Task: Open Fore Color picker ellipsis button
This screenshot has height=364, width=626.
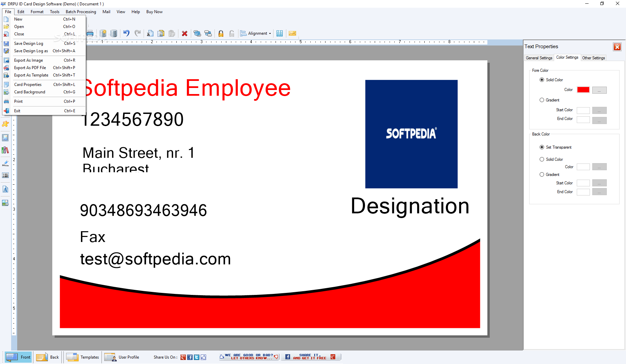Action: (599, 90)
